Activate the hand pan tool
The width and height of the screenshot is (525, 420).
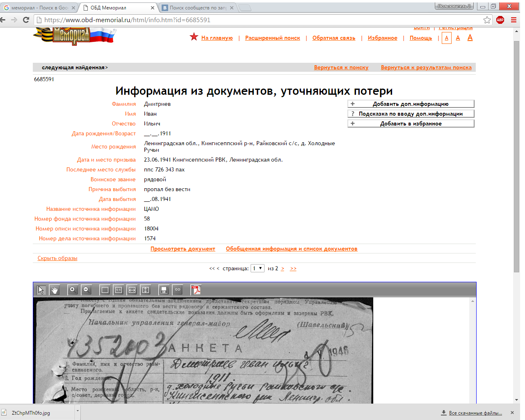[55, 290]
